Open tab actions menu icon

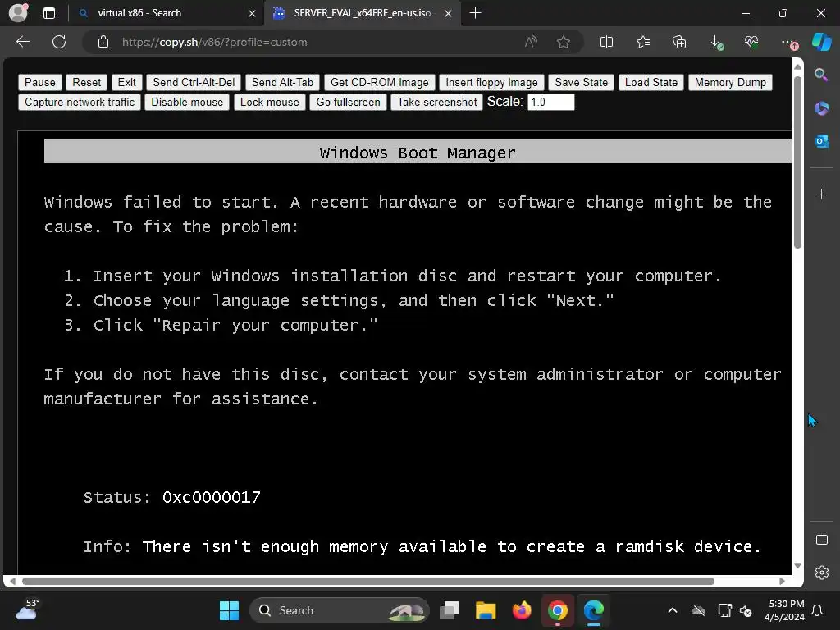(49, 13)
